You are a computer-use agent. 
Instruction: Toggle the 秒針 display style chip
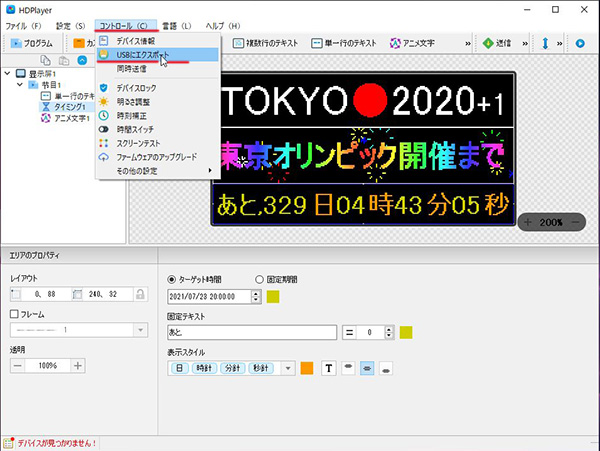coord(261,368)
